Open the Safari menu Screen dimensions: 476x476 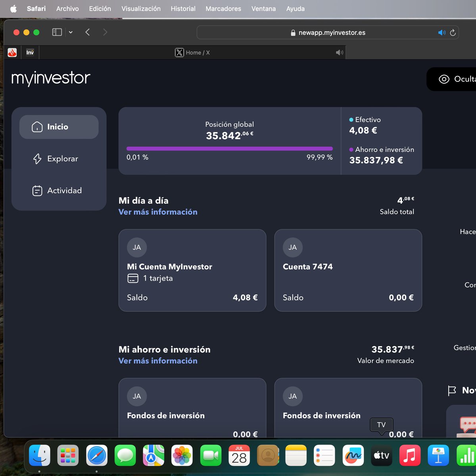point(36,9)
